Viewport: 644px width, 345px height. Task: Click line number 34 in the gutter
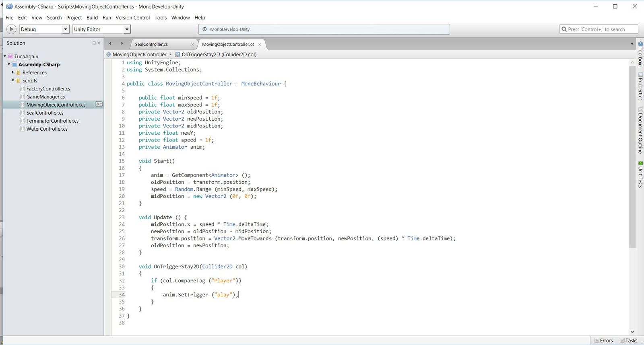coord(122,295)
